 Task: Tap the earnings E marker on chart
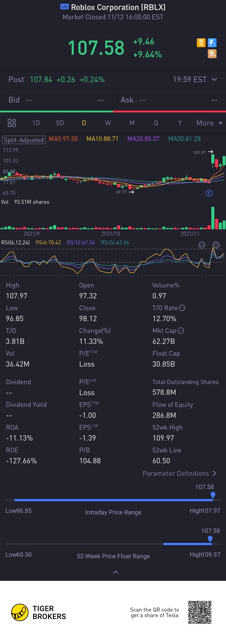point(209,193)
